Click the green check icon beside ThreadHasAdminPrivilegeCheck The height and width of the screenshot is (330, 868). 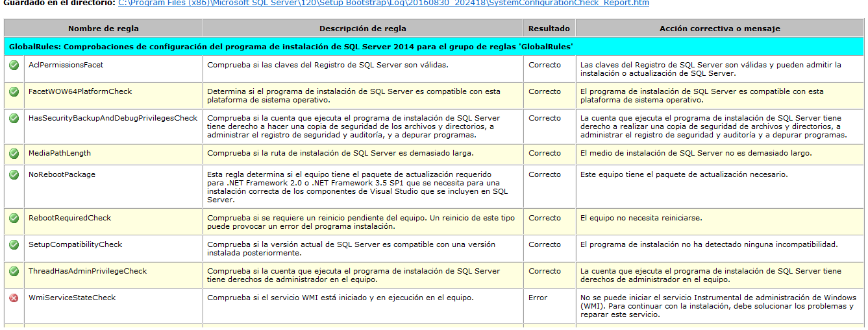(14, 271)
